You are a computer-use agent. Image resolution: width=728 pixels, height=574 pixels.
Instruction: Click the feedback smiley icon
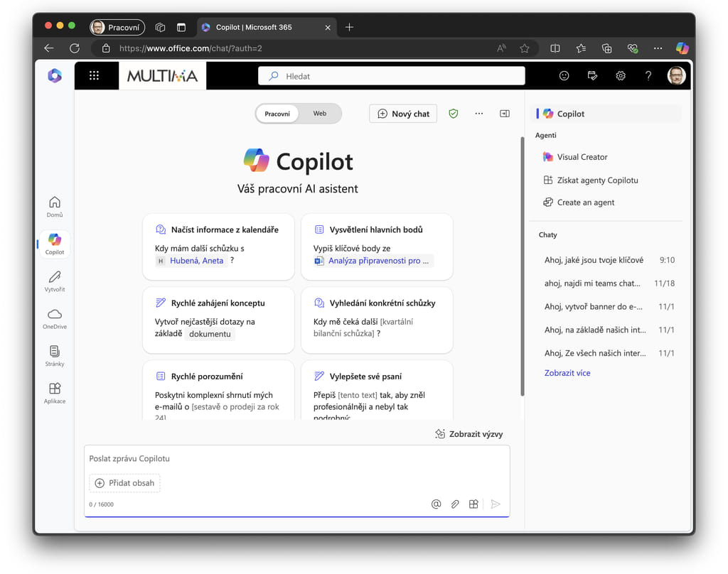(564, 75)
